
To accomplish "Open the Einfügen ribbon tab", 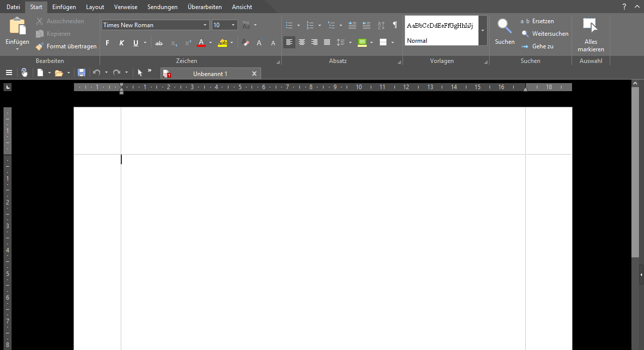I will pos(64,7).
